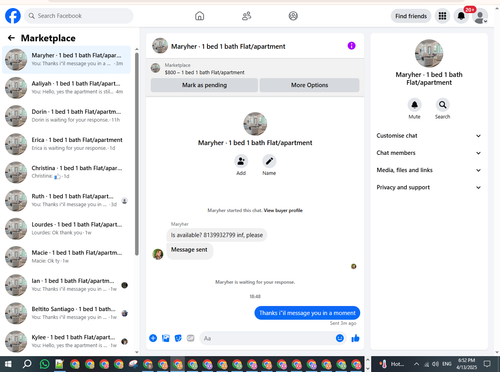This screenshot has width=500, height=372.
Task: Attach a photo using image icon
Action: [166, 338]
